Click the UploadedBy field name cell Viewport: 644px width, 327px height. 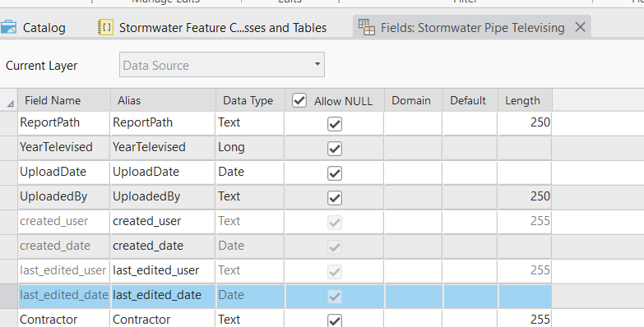(64, 196)
